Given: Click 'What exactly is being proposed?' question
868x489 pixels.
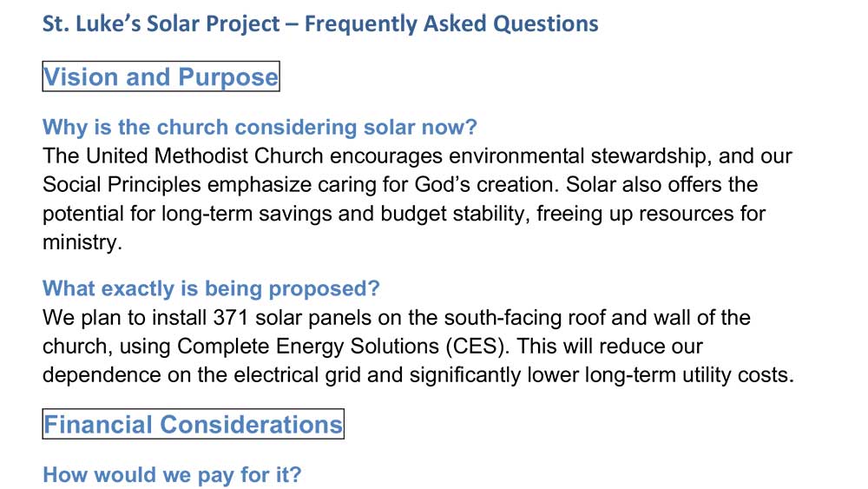Looking at the screenshot, I should tap(212, 288).
